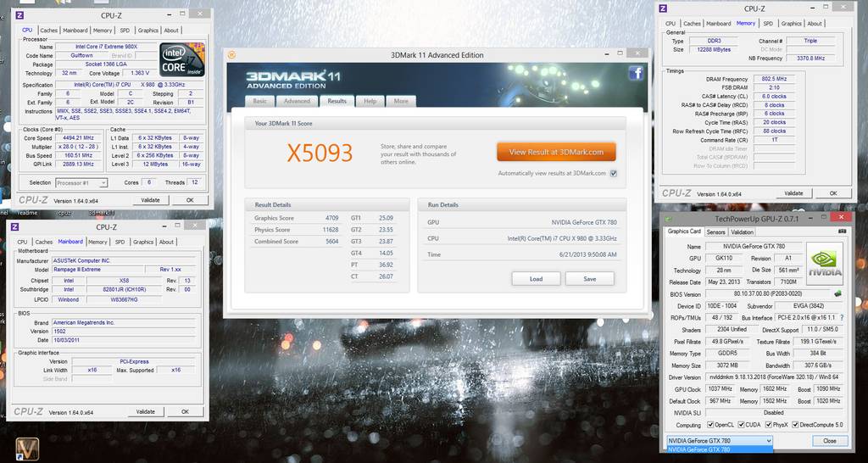The image size is (868, 463).
Task: Open the Processor #1 selection dropdown
Action: click(81, 182)
